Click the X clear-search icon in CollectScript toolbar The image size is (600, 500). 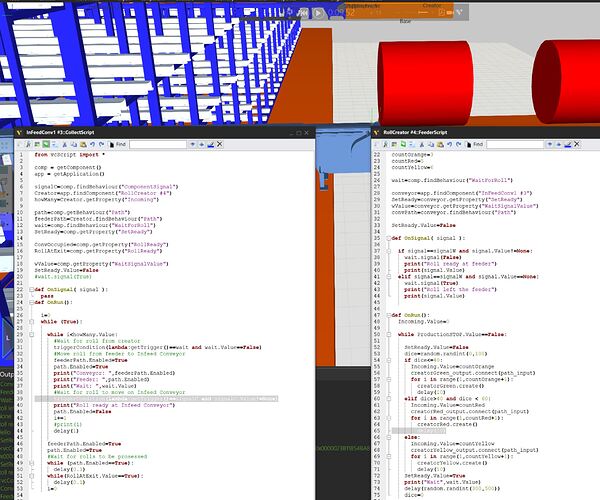point(220,144)
